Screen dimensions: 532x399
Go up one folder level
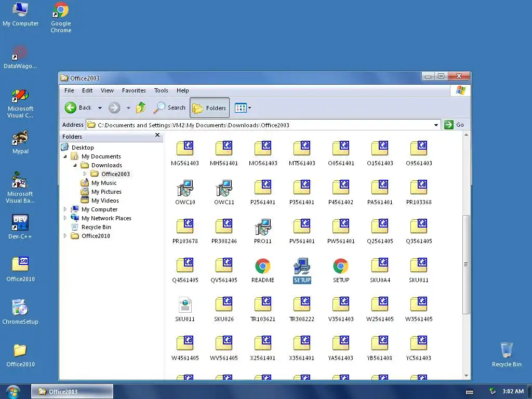pyautogui.click(x=141, y=108)
